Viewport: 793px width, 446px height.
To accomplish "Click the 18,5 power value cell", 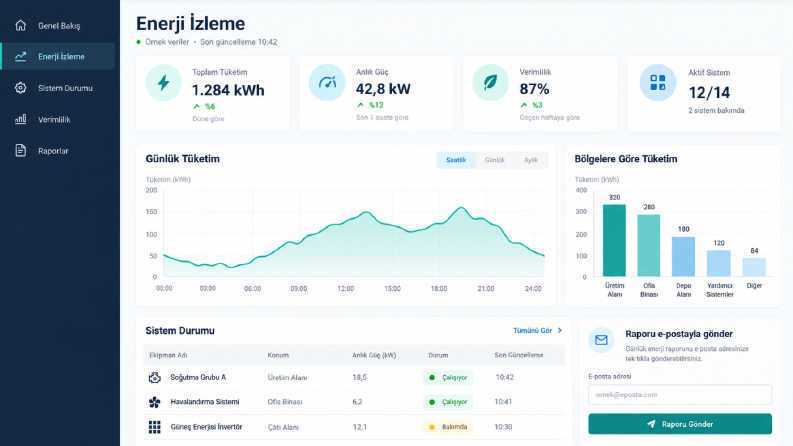I will (360, 377).
